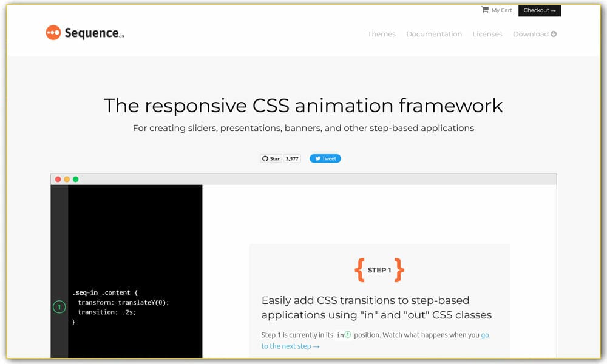This screenshot has width=607, height=364.
Task: Click the orange-braced STEP 1 heading
Action: pos(379,270)
